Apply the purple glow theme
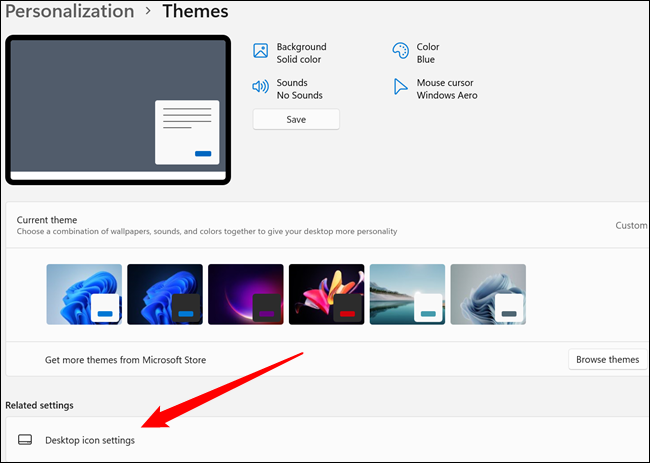The width and height of the screenshot is (650, 463). tap(246, 294)
